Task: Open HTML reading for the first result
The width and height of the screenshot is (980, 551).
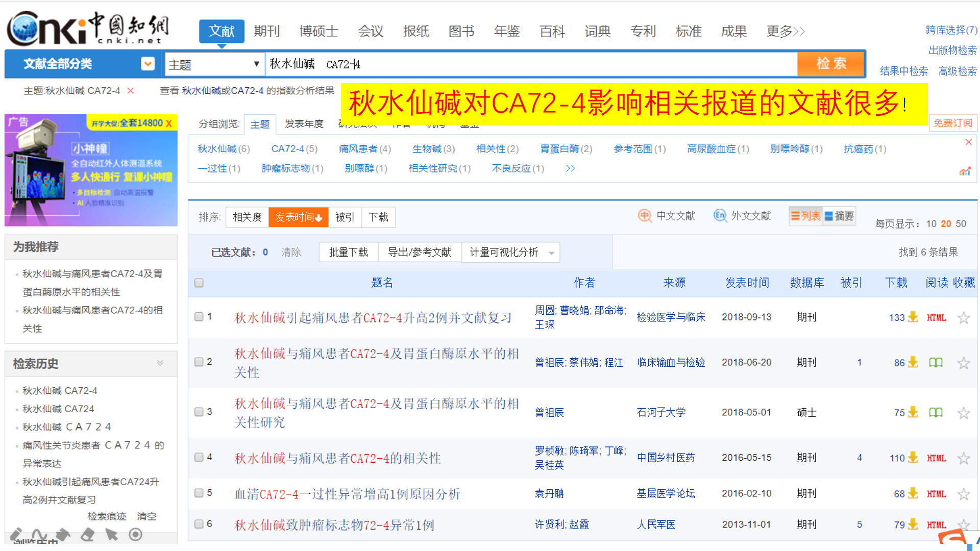Action: 937,317
